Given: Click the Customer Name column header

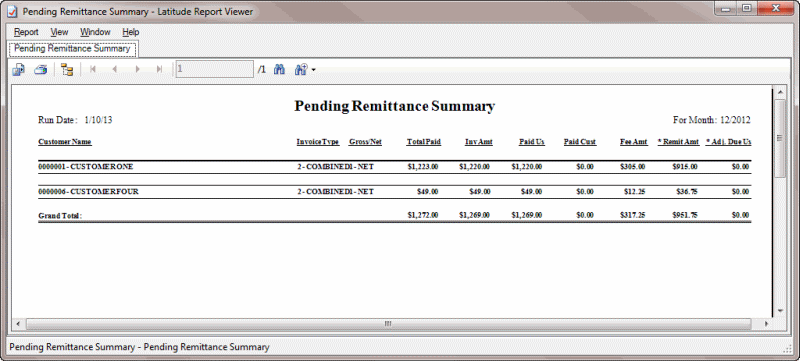Looking at the screenshot, I should [65, 142].
